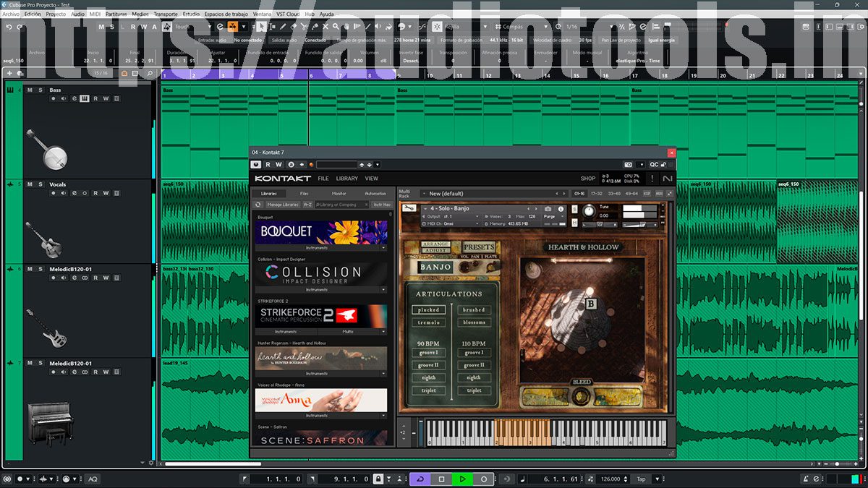Click the Kontakt instrument wrench icon
Image resolution: width=868 pixels, height=488 pixels.
point(409,208)
